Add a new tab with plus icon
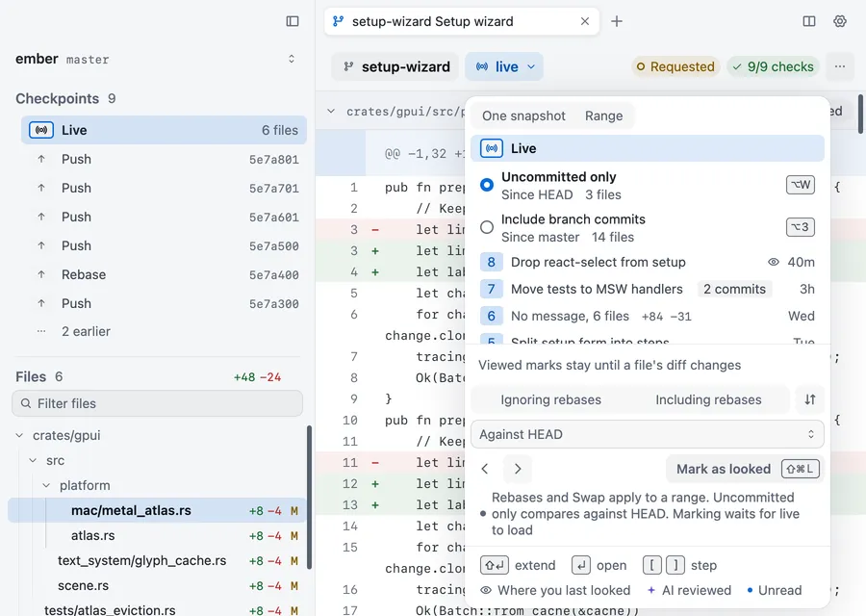 [x=617, y=21]
